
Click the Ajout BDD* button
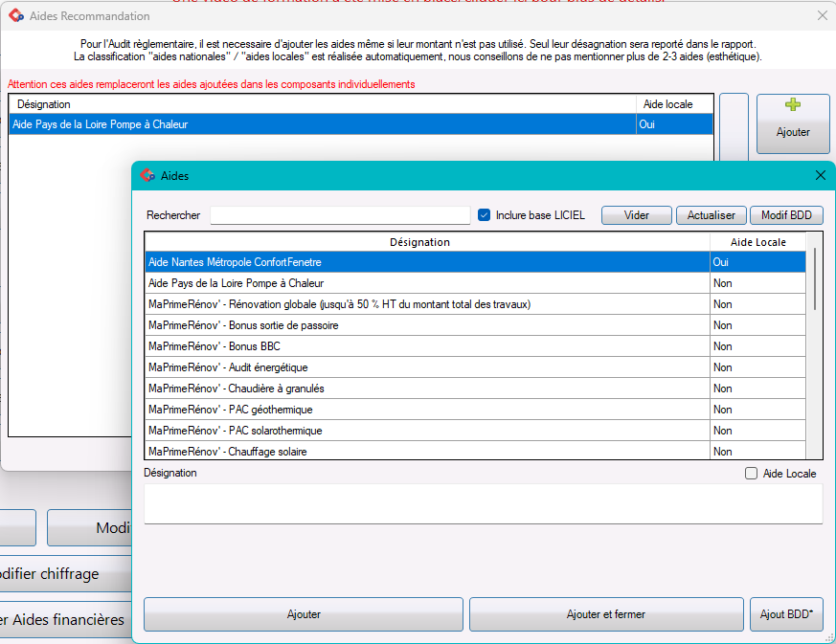786,614
